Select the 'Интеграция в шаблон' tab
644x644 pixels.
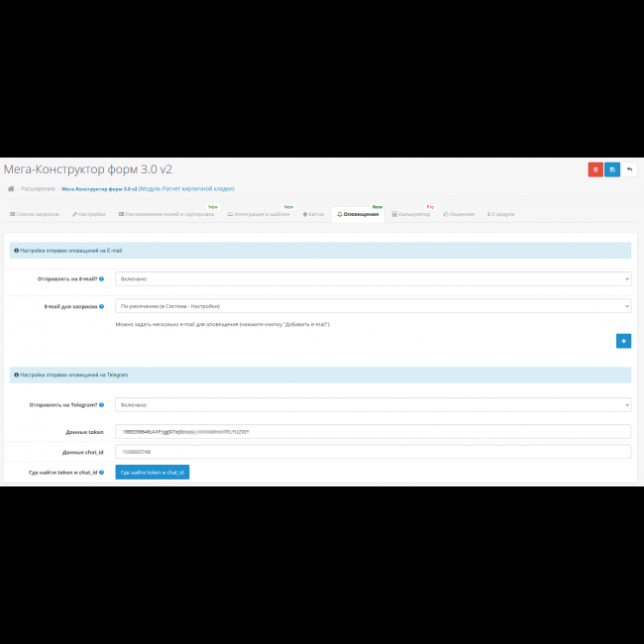[x=260, y=214]
